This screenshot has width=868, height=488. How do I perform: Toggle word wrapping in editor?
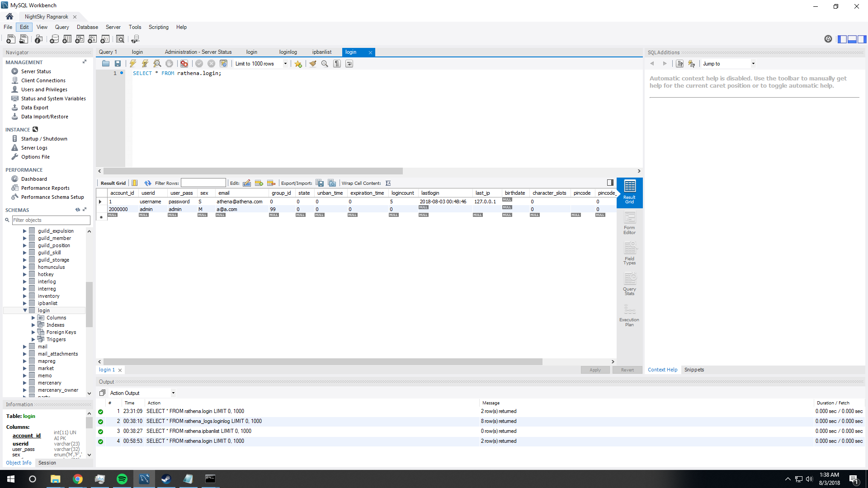[349, 64]
